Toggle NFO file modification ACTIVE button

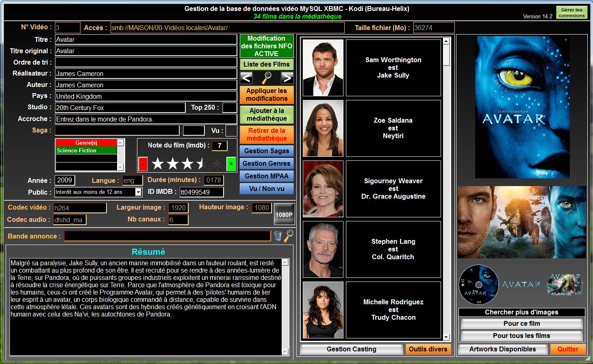pos(267,46)
